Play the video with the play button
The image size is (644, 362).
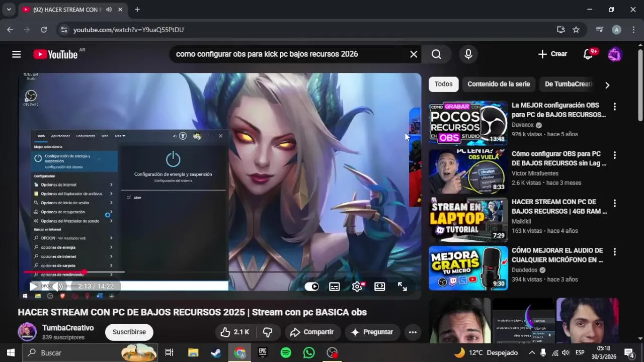[x=33, y=286]
